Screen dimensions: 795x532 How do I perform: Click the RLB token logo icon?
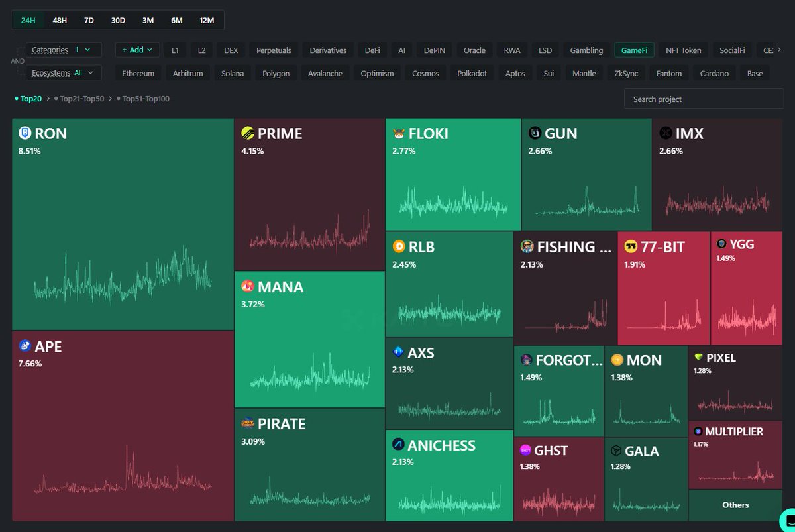click(x=399, y=246)
